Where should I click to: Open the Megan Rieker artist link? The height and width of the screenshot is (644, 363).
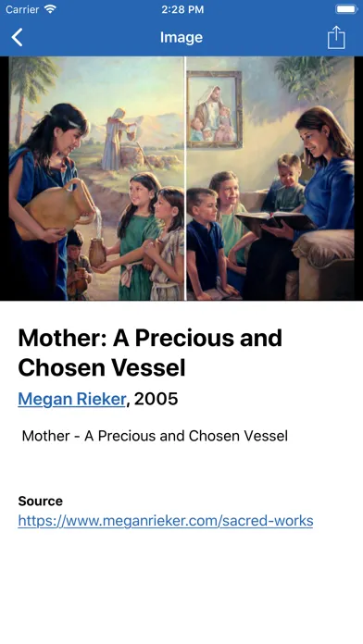(72, 399)
